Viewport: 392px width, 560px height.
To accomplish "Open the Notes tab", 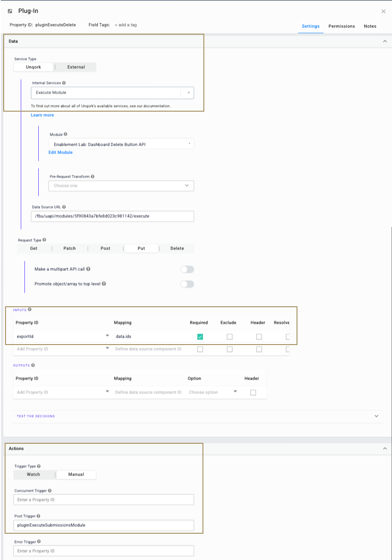I will pos(370,26).
